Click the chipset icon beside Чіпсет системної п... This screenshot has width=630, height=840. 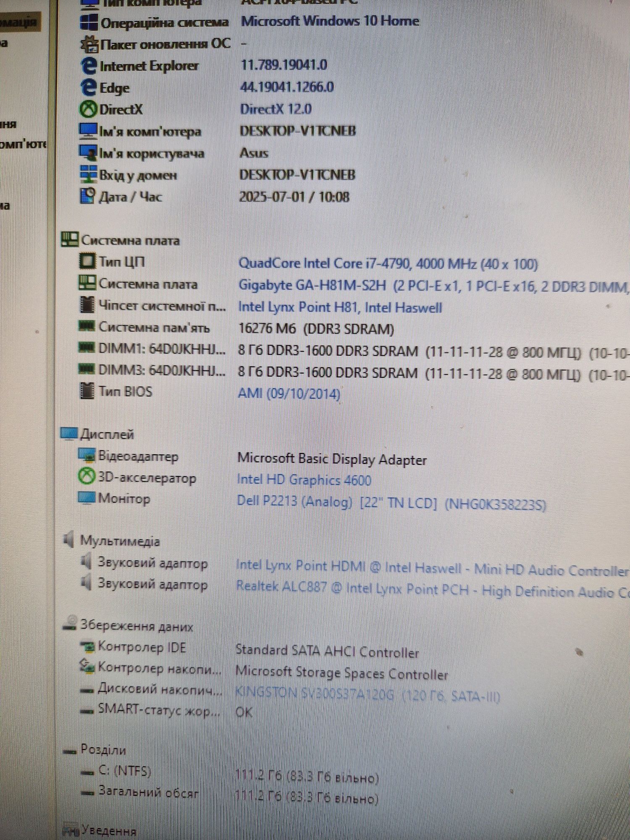[87, 305]
